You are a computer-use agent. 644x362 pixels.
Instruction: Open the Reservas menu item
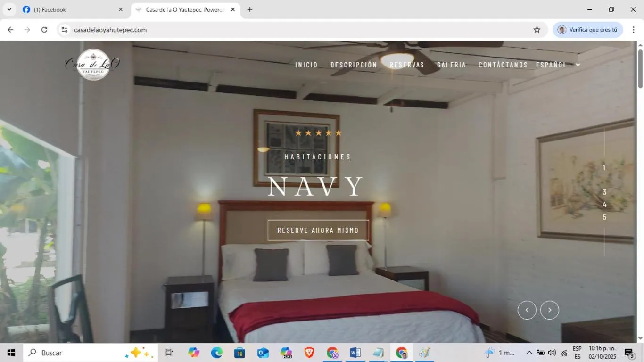tap(406, 65)
